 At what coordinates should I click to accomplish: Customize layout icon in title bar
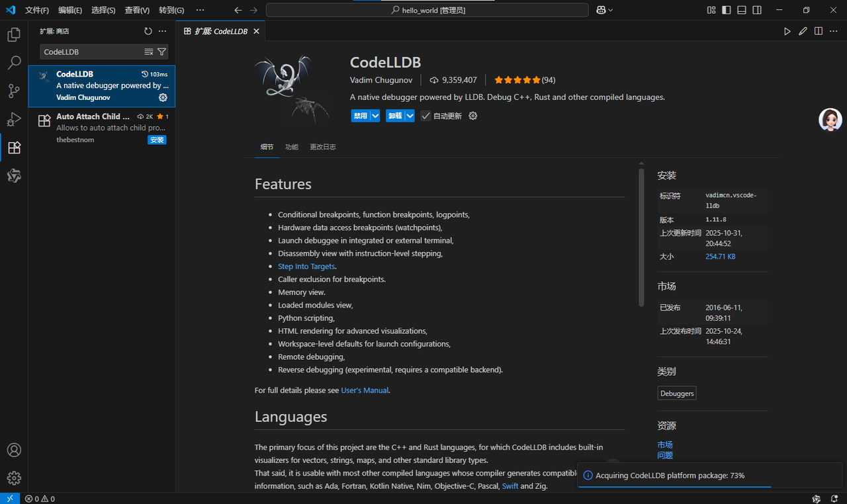pyautogui.click(x=711, y=10)
